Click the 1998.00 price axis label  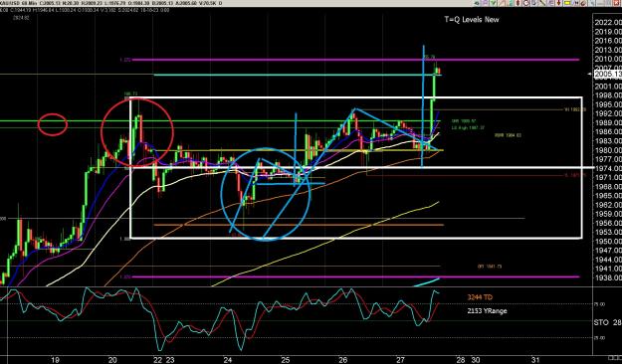[608, 95]
